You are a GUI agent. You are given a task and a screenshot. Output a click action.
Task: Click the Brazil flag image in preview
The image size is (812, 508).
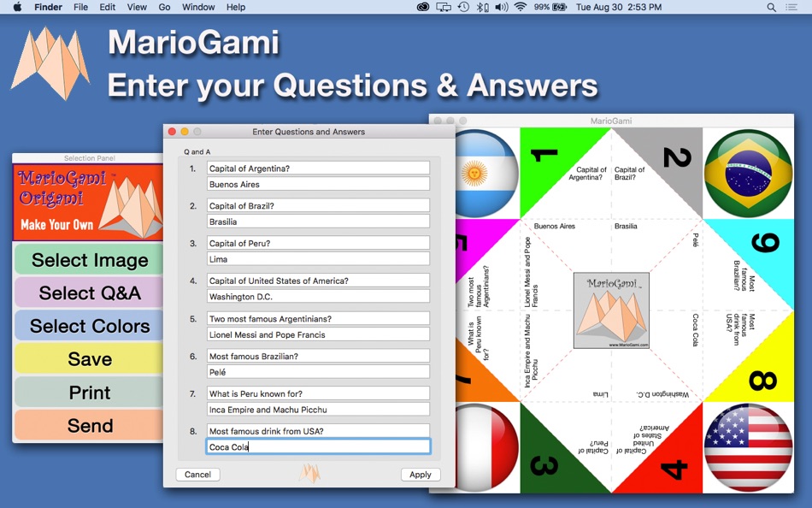pos(748,173)
